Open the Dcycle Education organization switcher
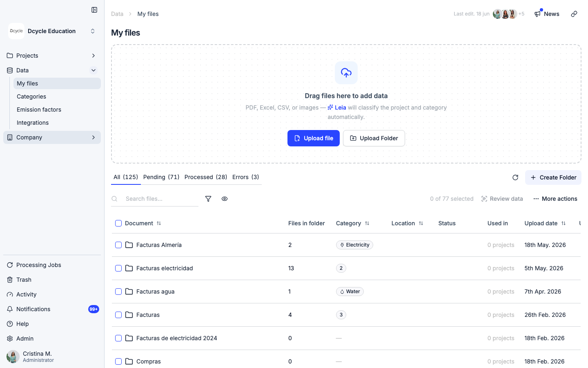588x368 pixels. [52, 31]
